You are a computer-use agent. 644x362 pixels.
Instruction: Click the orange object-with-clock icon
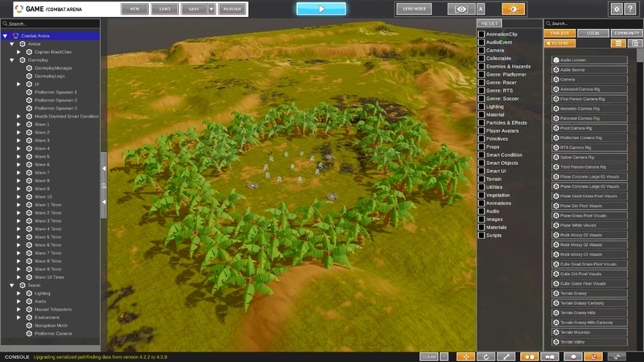point(593,356)
